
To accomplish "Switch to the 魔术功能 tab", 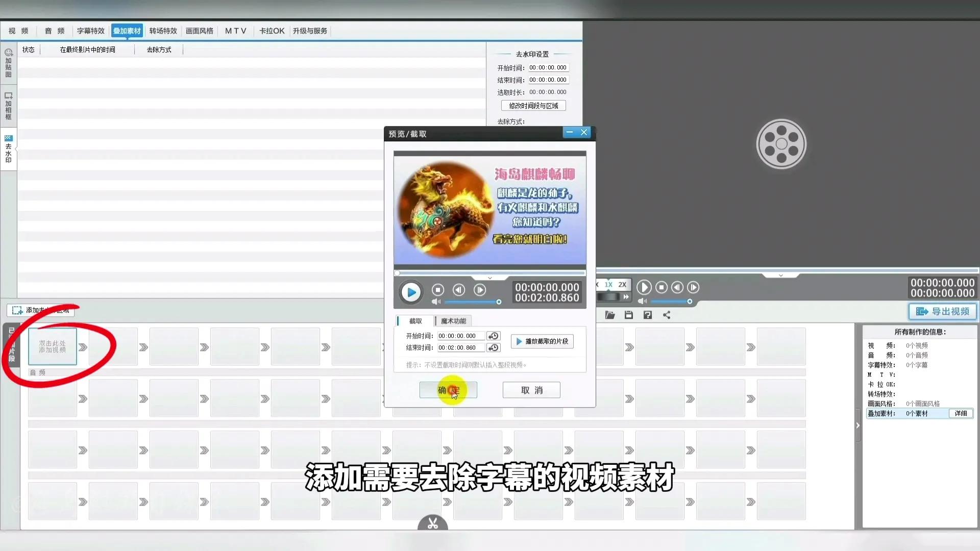I will coord(453,321).
